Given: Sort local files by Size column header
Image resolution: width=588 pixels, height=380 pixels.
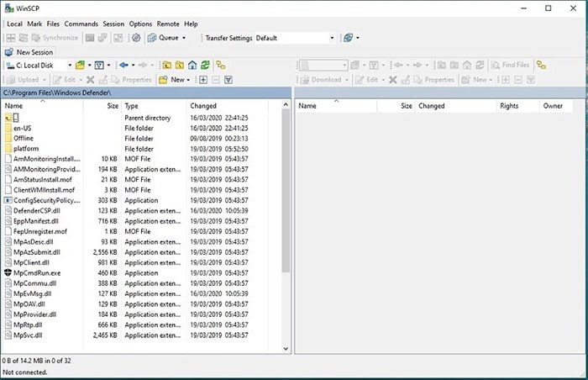Looking at the screenshot, I should pyautogui.click(x=102, y=106).
